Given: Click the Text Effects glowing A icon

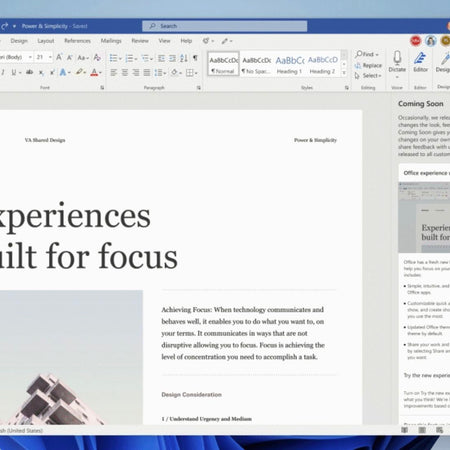Looking at the screenshot, I should click(x=63, y=72).
